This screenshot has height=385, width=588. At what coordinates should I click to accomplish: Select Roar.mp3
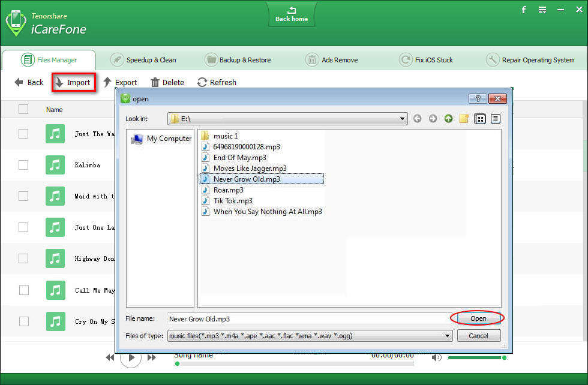click(223, 190)
